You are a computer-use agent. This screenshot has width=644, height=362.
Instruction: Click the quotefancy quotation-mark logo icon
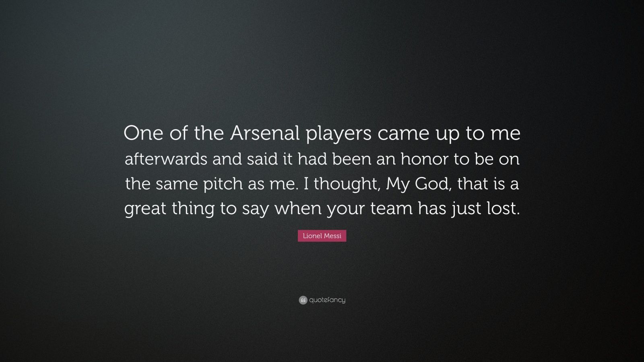pyautogui.click(x=303, y=300)
